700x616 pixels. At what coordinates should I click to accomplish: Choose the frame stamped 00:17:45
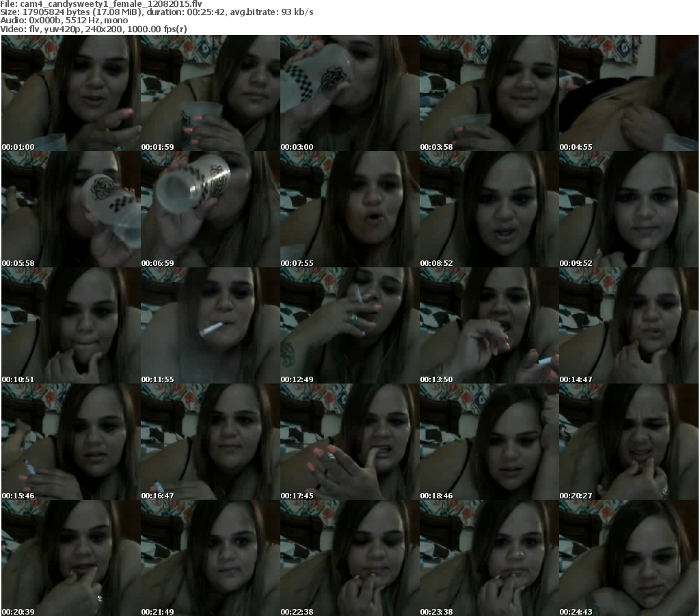349,442
